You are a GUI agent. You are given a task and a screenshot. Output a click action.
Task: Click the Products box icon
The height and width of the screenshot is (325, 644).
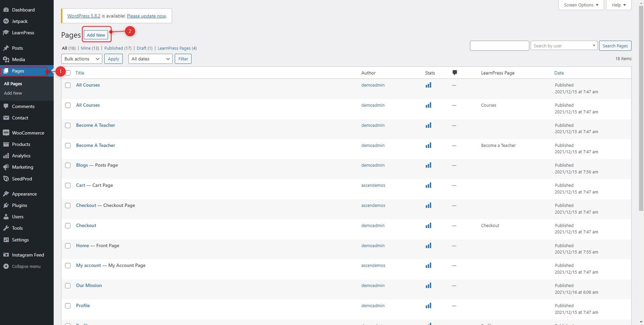6,144
